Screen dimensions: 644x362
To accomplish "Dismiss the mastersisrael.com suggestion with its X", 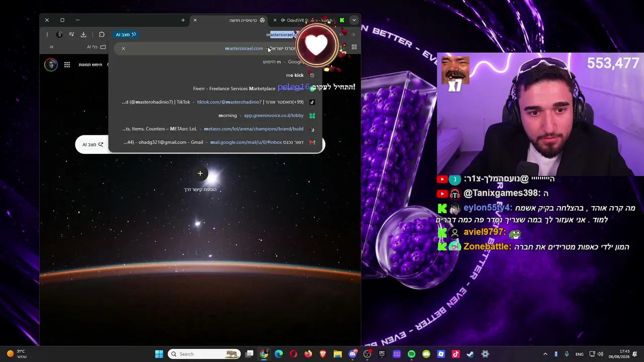I will pos(123,48).
